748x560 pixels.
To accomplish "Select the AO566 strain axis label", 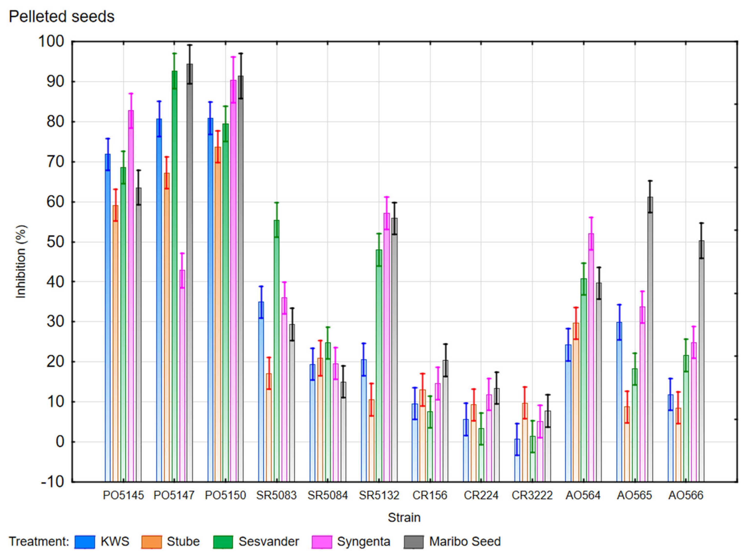I will 686,495.
